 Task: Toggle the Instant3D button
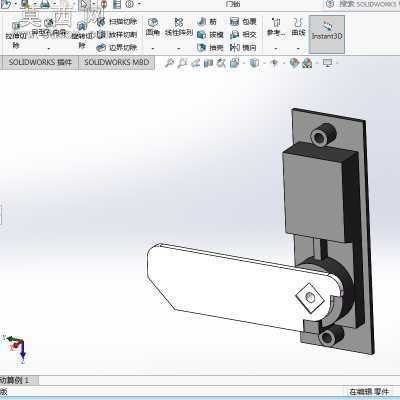coord(327,34)
